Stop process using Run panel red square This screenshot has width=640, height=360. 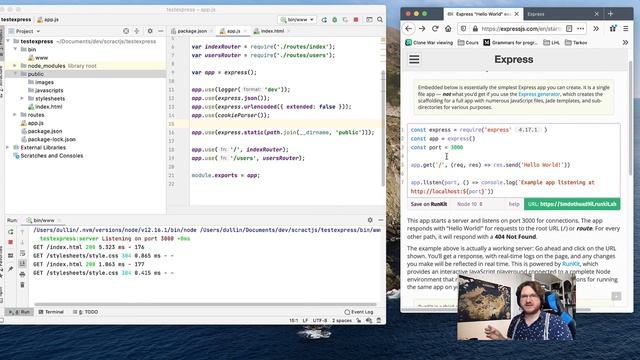tap(11, 242)
